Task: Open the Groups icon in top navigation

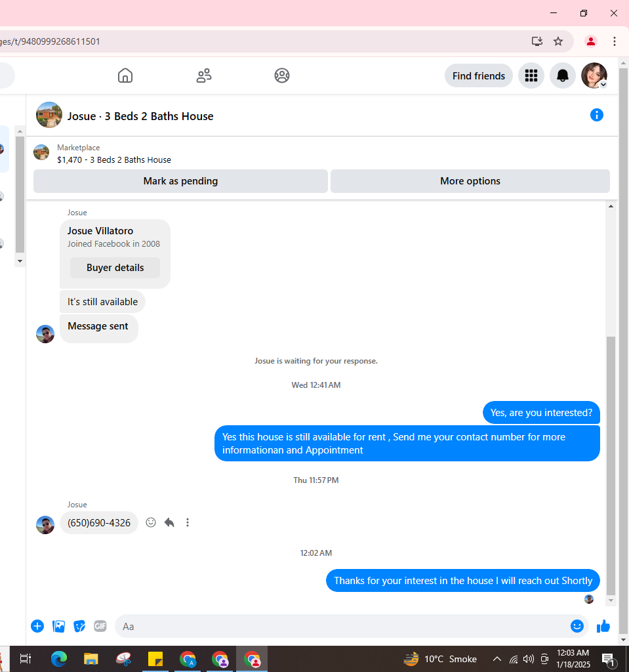Action: 282,75
